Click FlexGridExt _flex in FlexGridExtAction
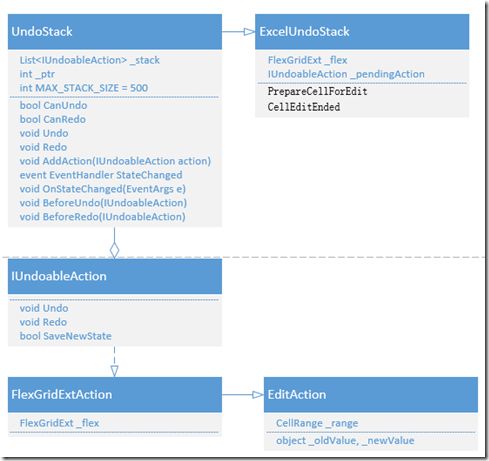 click(x=59, y=423)
